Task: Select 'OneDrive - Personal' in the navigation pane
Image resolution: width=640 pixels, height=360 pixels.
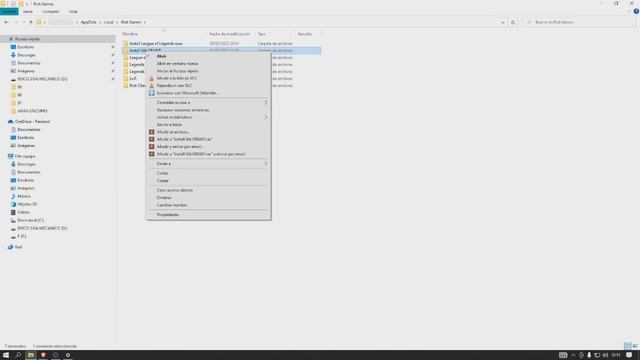Action: [x=32, y=122]
